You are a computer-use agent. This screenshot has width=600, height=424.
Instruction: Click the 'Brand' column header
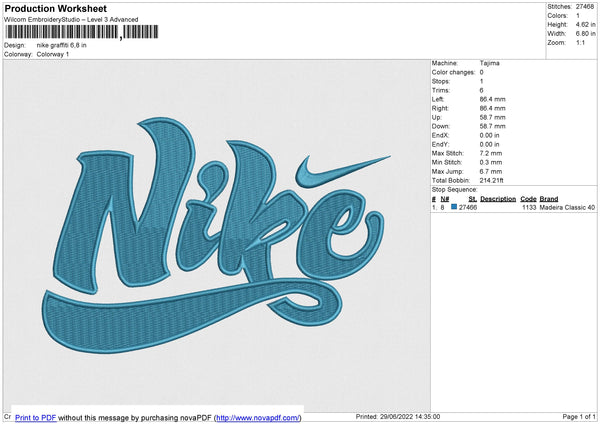[549, 199]
